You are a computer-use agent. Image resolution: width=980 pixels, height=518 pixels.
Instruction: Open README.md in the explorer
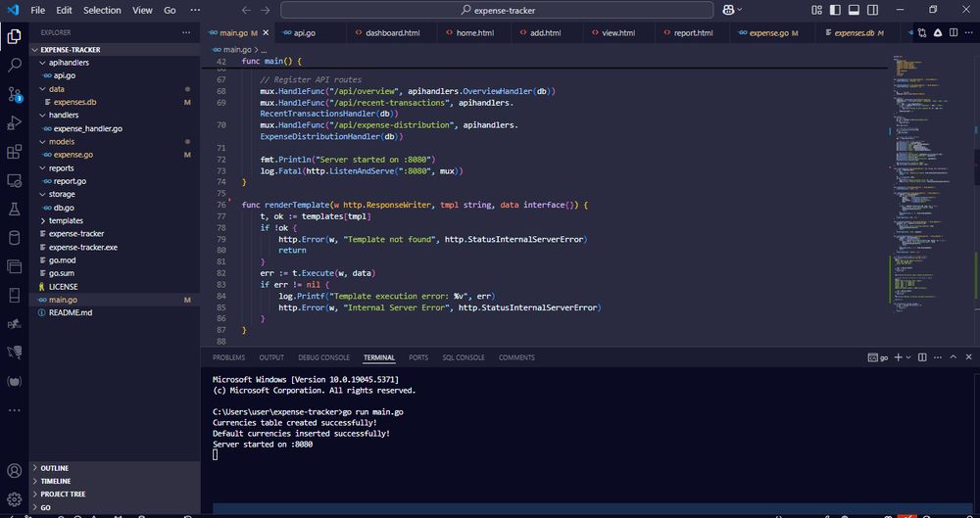(71, 312)
